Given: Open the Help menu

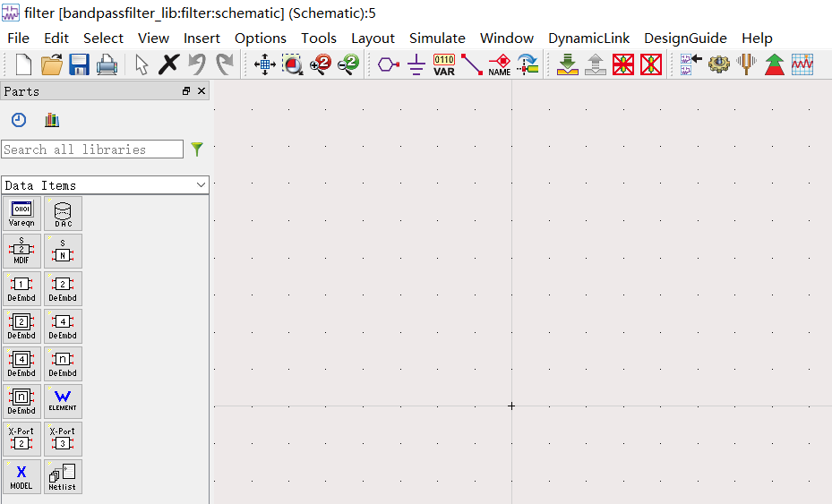Looking at the screenshot, I should [x=757, y=38].
